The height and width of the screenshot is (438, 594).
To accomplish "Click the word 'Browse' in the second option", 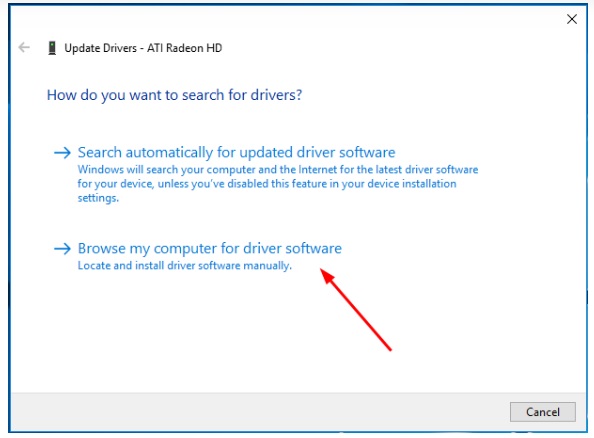I will tap(102, 249).
